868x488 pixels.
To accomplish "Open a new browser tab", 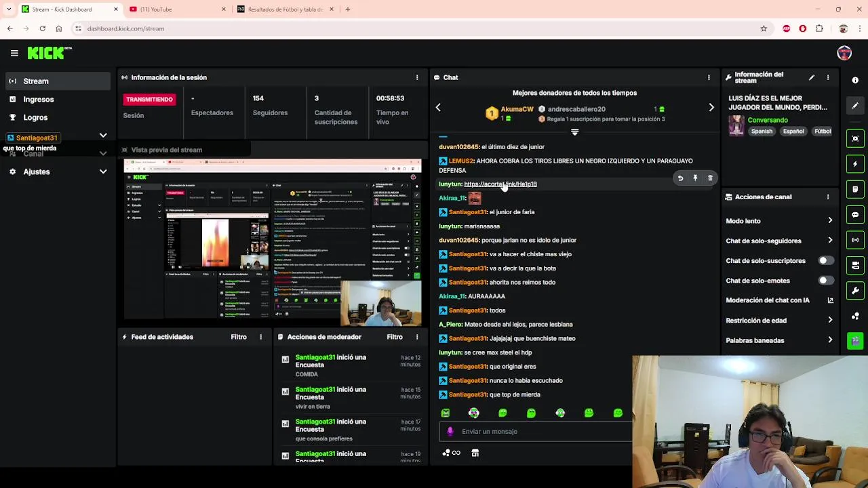I will point(347,9).
